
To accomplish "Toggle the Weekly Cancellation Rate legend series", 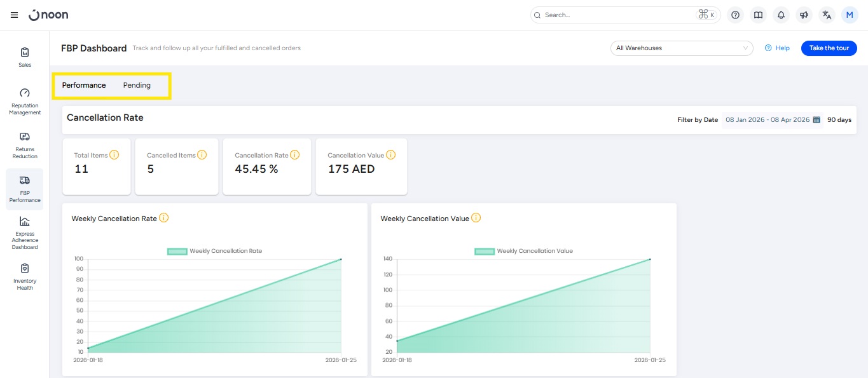I will pyautogui.click(x=215, y=251).
